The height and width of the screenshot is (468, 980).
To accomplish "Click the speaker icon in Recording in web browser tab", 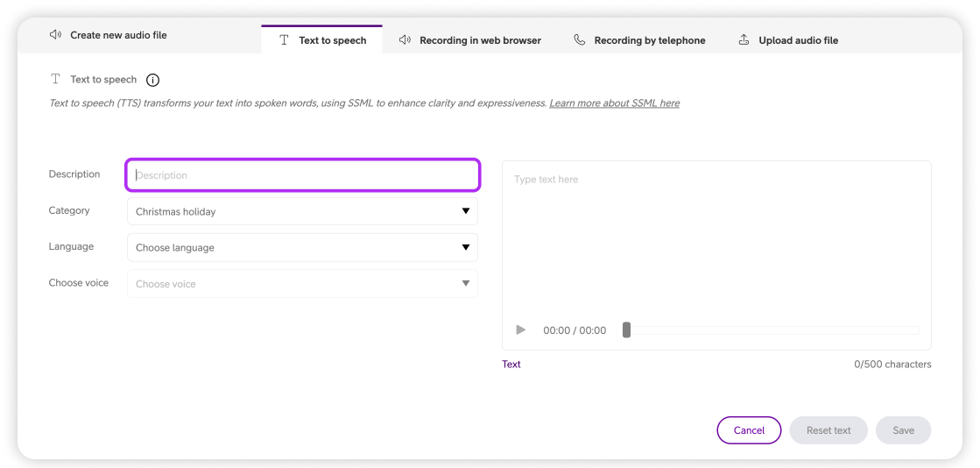I will point(405,40).
